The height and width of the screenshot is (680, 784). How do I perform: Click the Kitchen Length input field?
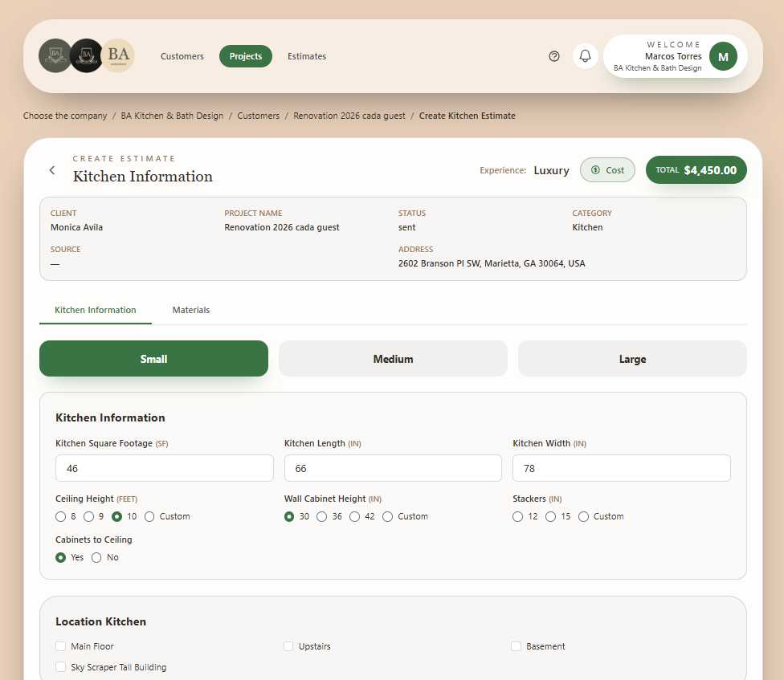click(x=393, y=468)
